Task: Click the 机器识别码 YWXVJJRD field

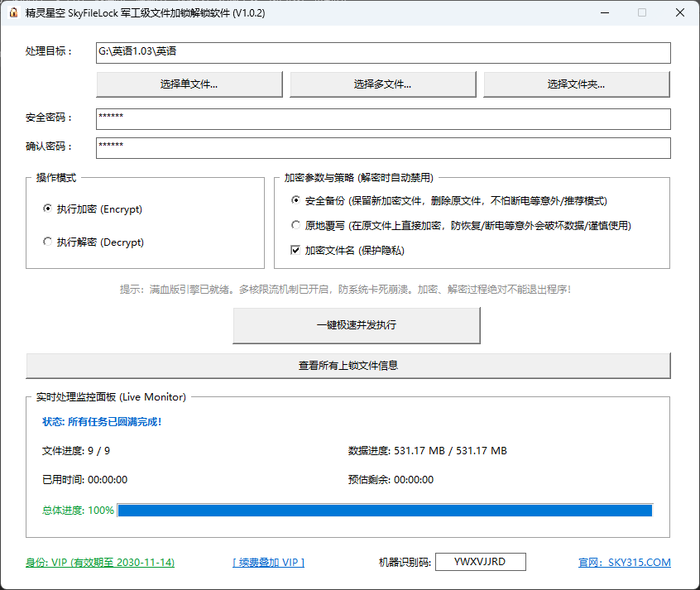Action: [481, 562]
